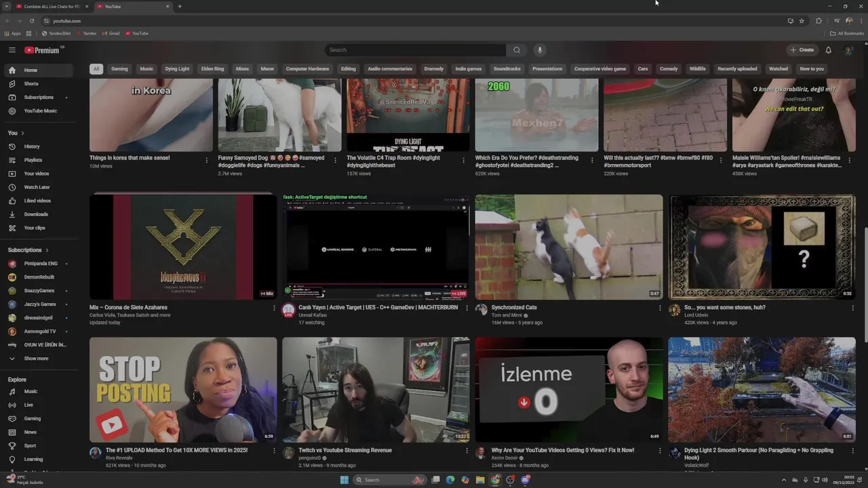The image size is (868, 488).
Task: Open the Chrome tab search dropdown
Action: [7, 6]
